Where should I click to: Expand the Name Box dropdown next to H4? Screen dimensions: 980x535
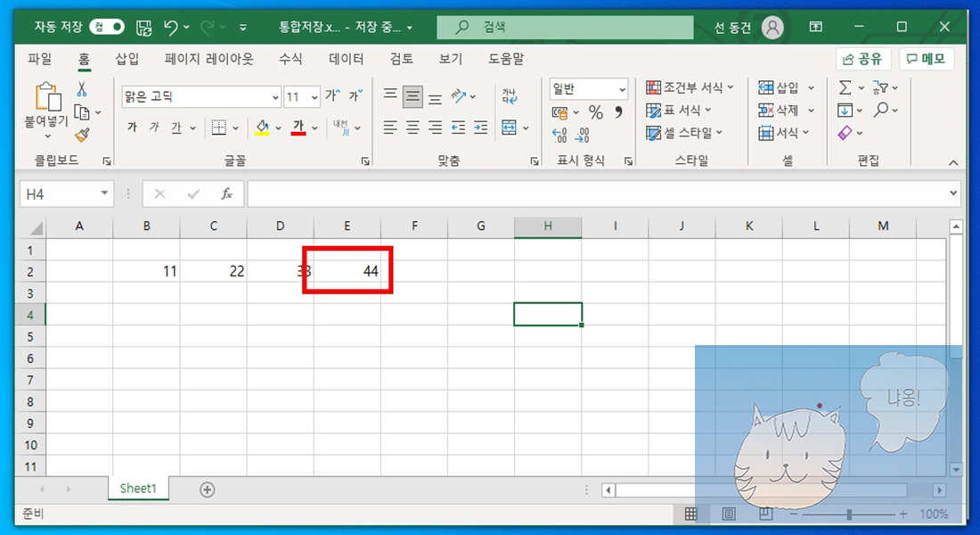104,193
